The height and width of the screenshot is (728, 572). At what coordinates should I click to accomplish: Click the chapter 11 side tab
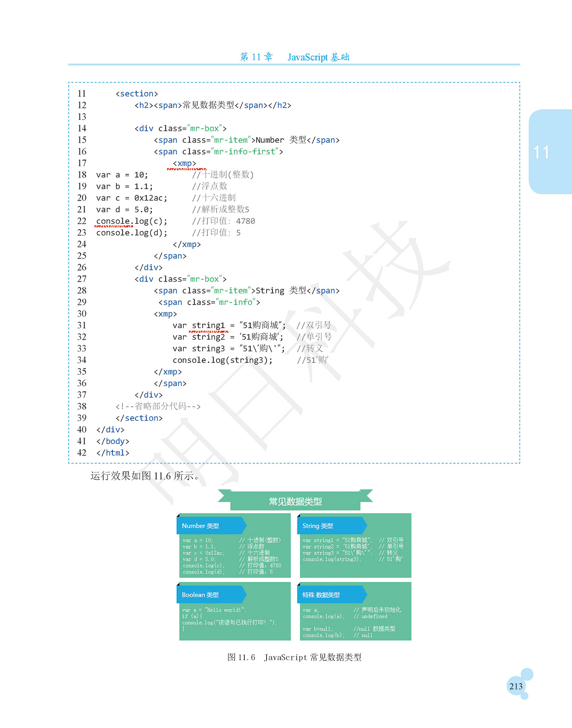[x=550, y=152]
